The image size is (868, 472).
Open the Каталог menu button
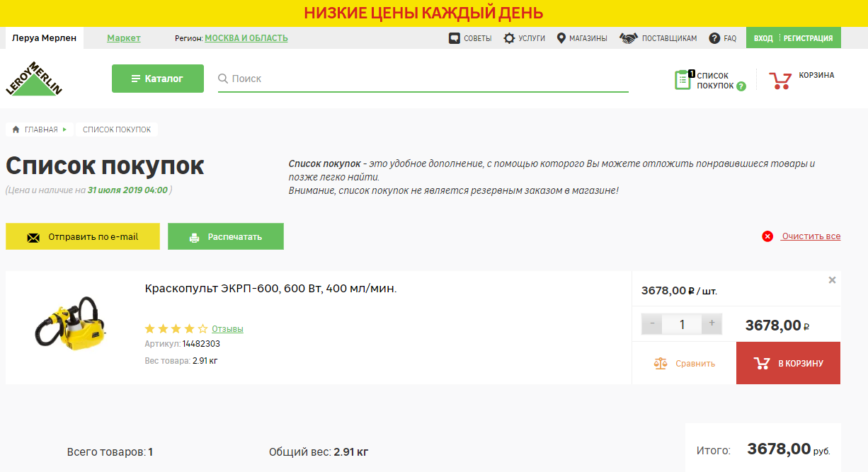(x=158, y=79)
